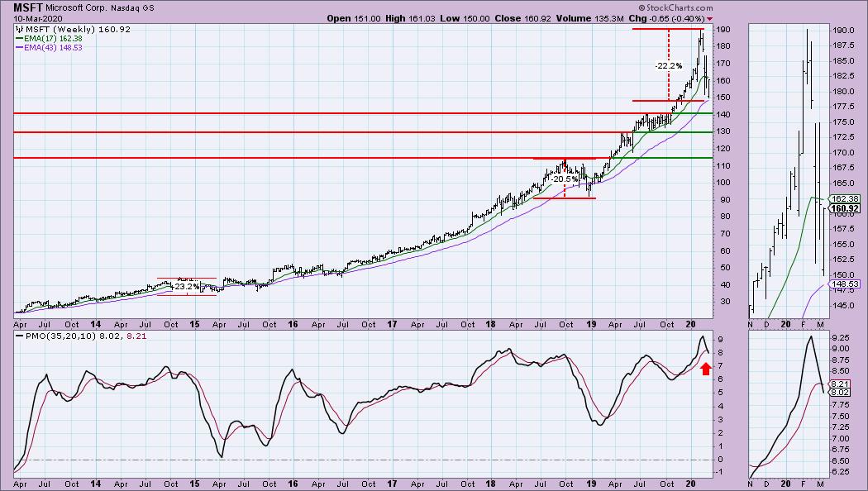Click the red down triangle beside Chg
This screenshot has height=491, width=868.
[709, 19]
